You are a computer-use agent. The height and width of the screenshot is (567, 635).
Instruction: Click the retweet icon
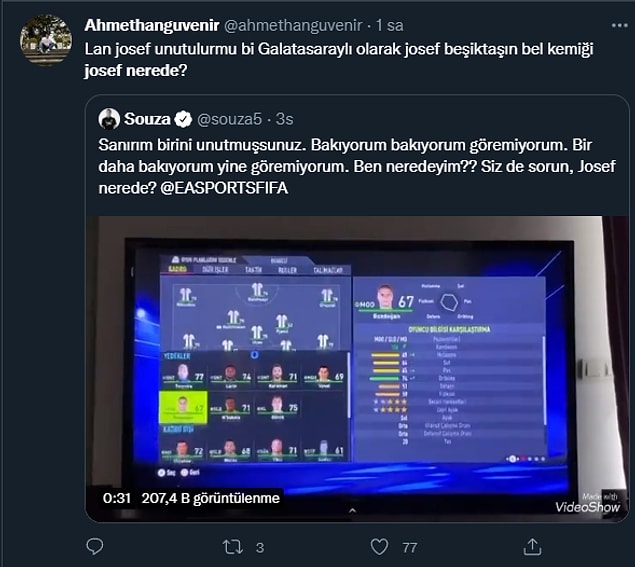tap(233, 547)
